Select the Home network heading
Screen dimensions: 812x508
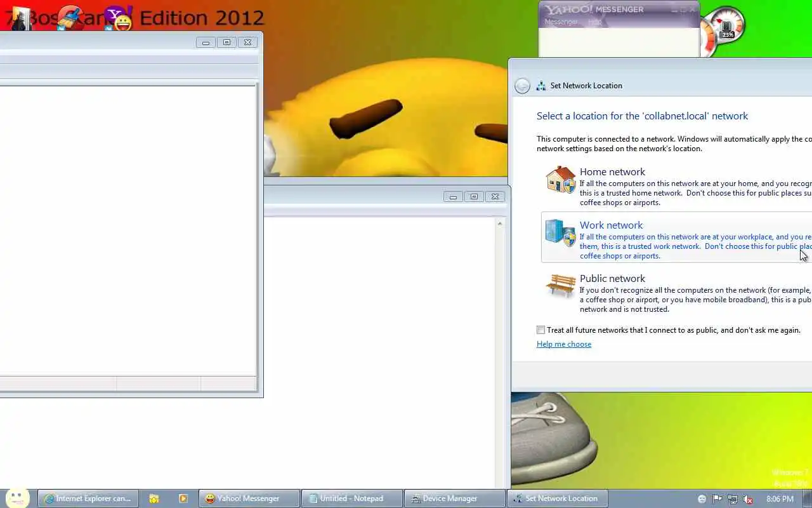point(612,171)
